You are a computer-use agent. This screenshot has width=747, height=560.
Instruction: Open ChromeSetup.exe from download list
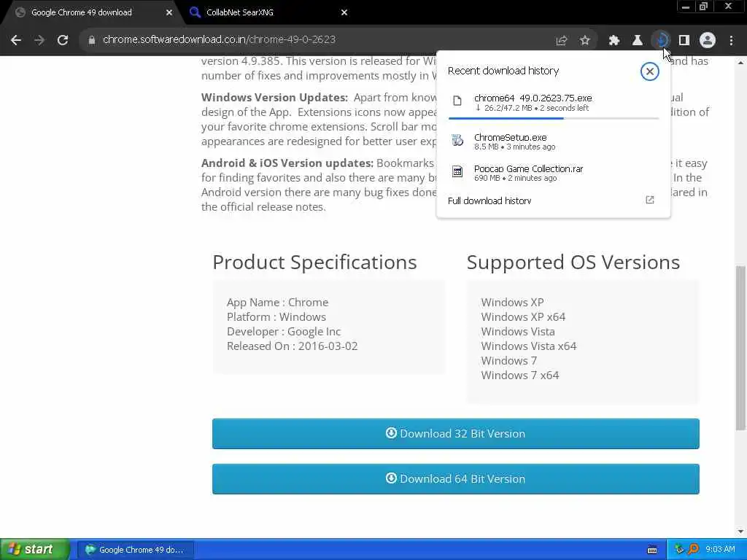(553, 141)
